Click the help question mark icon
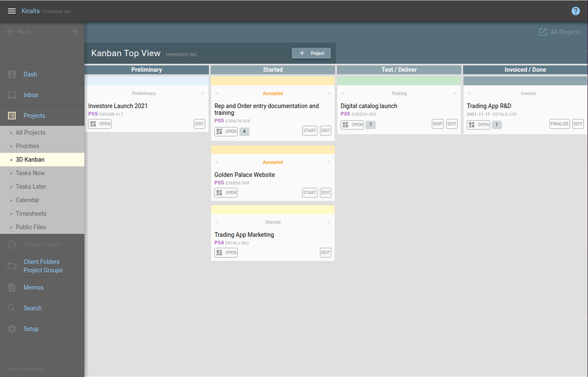588x377 pixels. pos(576,11)
